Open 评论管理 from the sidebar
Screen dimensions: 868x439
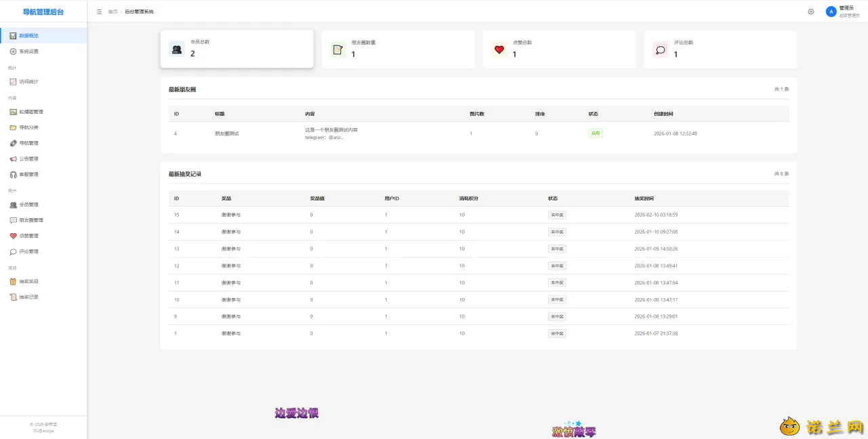point(43,251)
